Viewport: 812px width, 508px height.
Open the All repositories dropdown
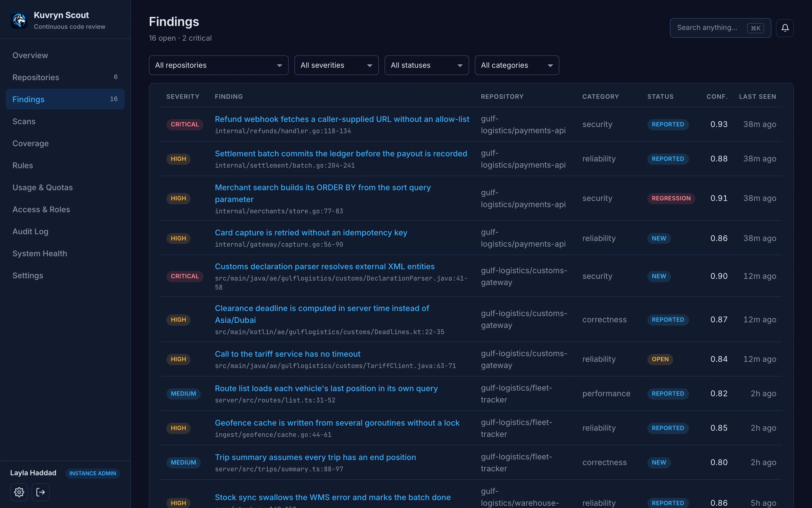point(219,65)
